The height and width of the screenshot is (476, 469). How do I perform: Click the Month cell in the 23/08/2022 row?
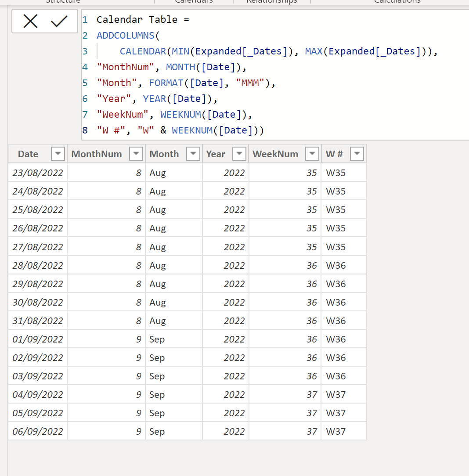point(174,173)
